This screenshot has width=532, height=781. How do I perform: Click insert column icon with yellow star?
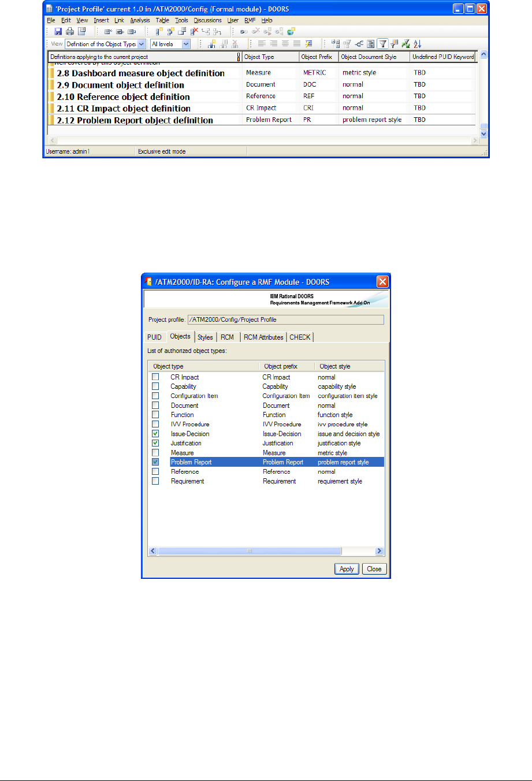[x=211, y=44]
